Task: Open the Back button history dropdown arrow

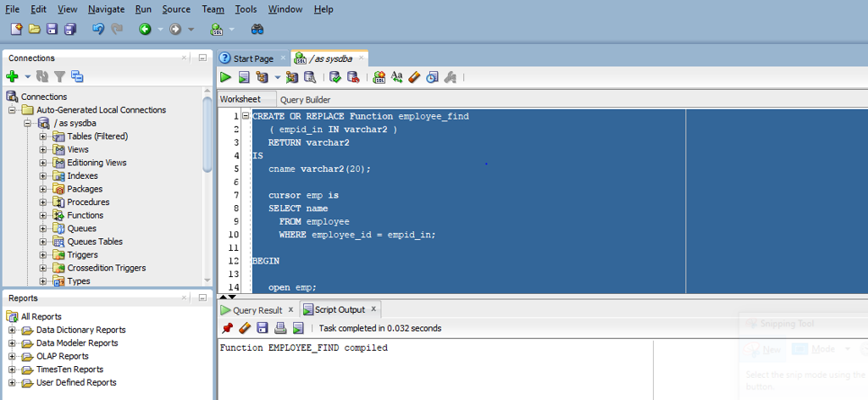Action: click(161, 30)
